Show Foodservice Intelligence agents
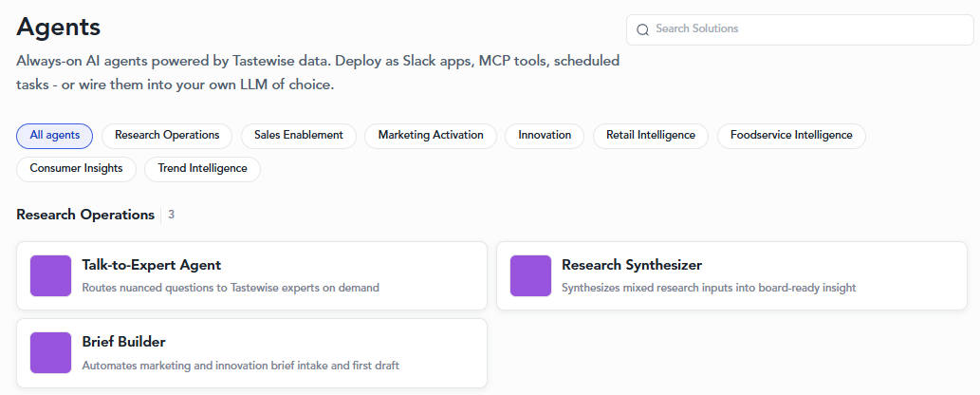This screenshot has height=395, width=980. coord(791,136)
